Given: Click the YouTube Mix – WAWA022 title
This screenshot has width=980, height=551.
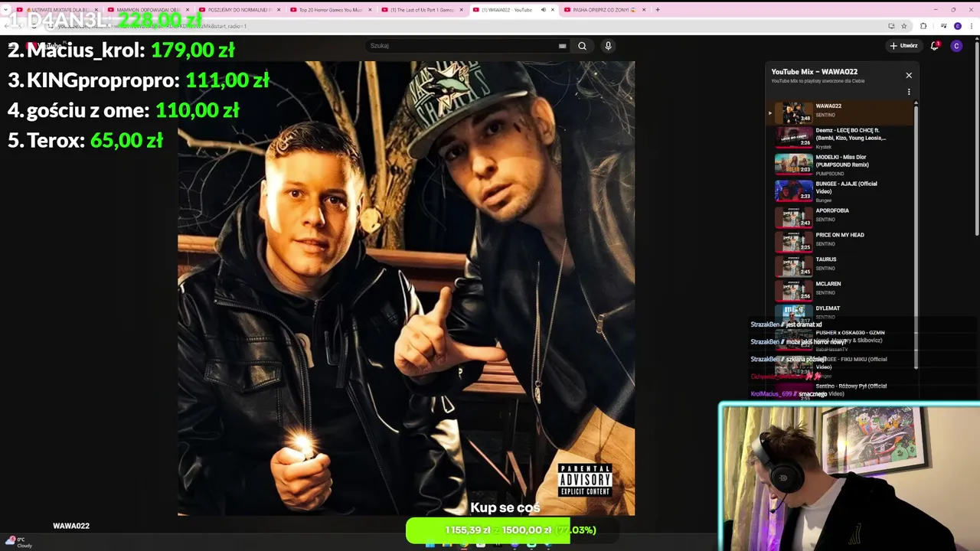Looking at the screenshot, I should click(x=814, y=72).
